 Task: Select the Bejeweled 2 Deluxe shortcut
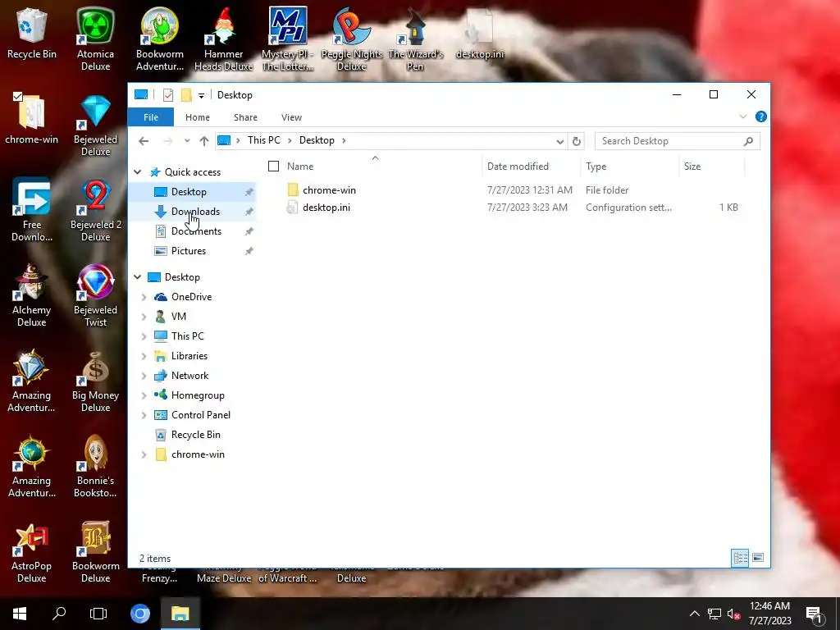[95, 210]
